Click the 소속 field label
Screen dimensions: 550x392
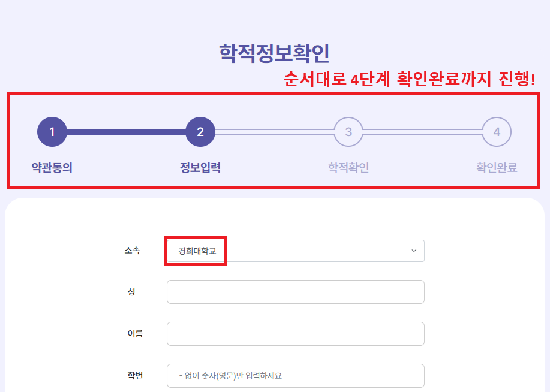pos(132,251)
